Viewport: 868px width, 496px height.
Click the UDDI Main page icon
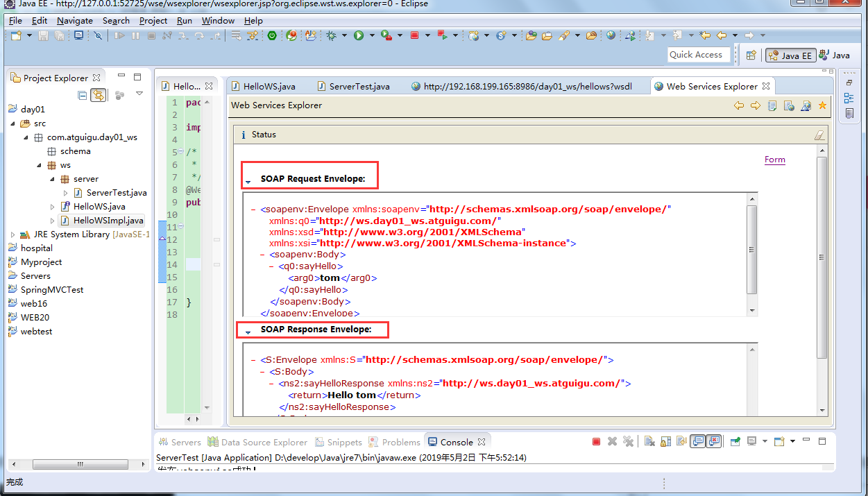coord(772,106)
